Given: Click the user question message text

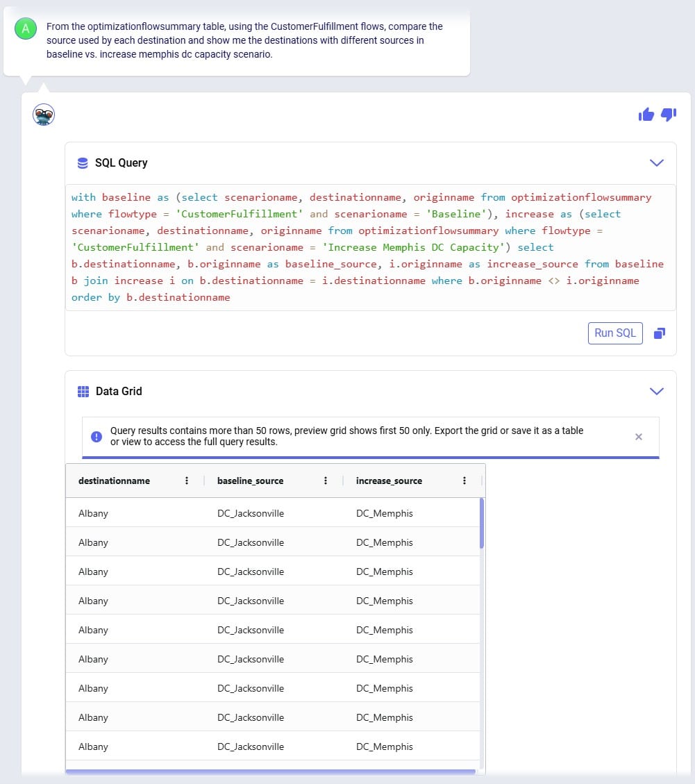Looking at the screenshot, I should point(244,40).
